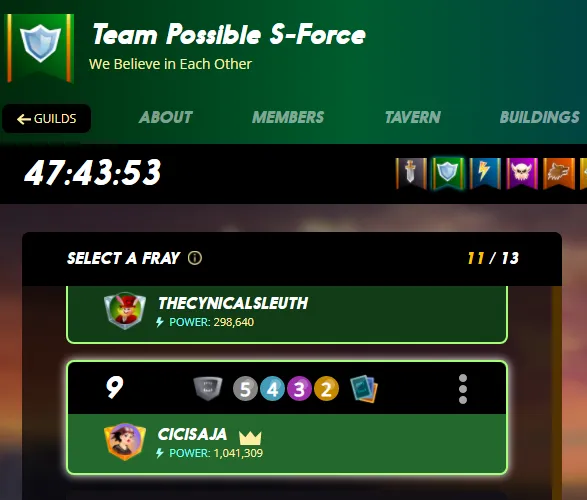The width and height of the screenshot is (587, 500).
Task: Click the orange wolf guild banner
Action: 559,174
